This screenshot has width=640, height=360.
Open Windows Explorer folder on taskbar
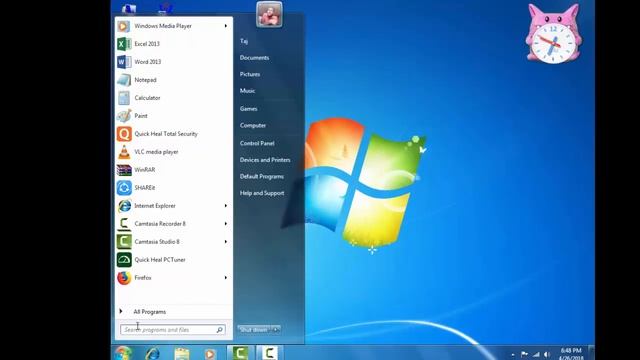coord(182,353)
